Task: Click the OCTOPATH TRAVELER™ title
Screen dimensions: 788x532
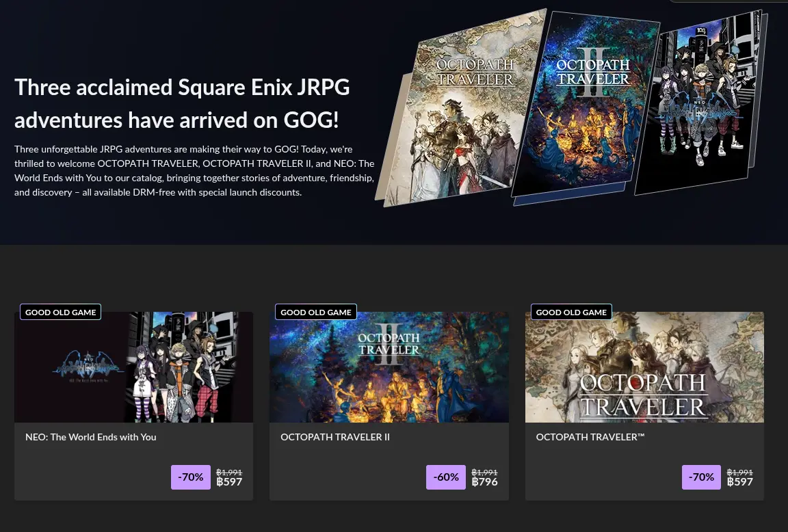Action: [590, 437]
